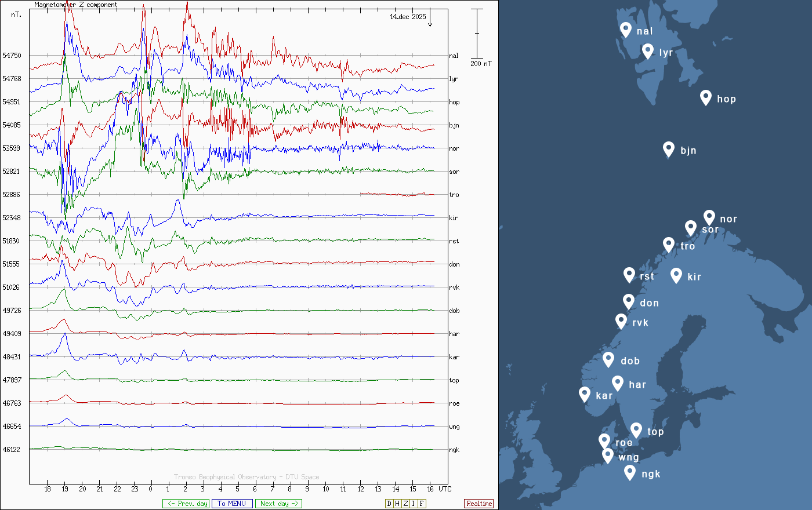Select the top station marker
Viewport: 812px width, 510px height.
[636, 430]
